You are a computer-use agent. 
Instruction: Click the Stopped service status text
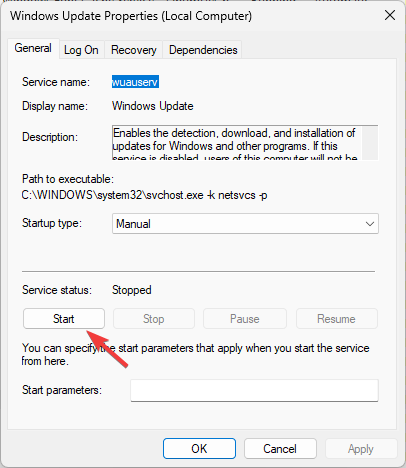132,290
